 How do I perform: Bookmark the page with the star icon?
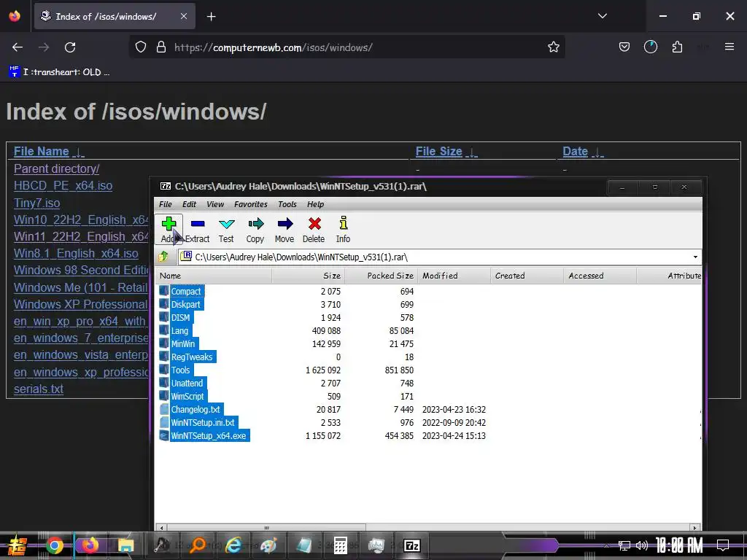click(553, 47)
